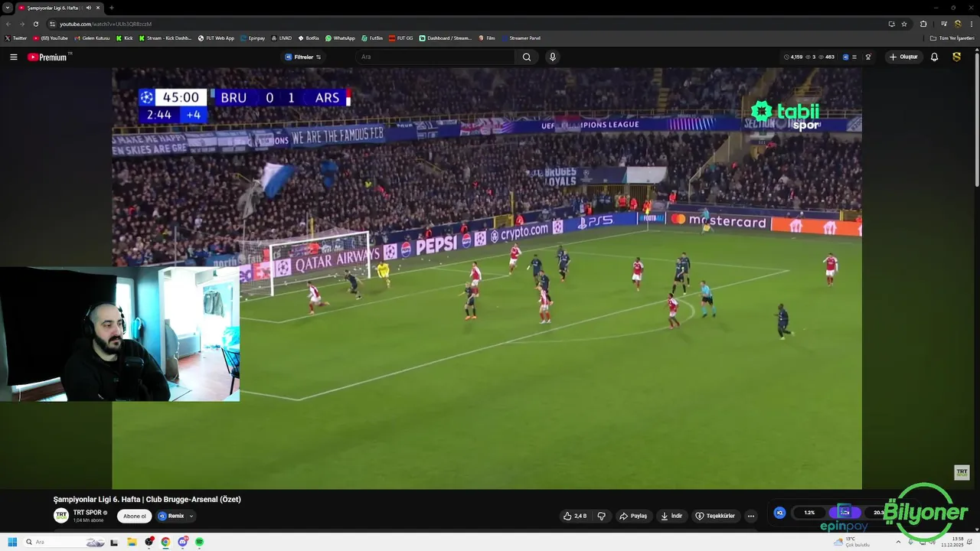980x551 pixels.
Task: Start voice search with the microphone icon
Action: 553,57
